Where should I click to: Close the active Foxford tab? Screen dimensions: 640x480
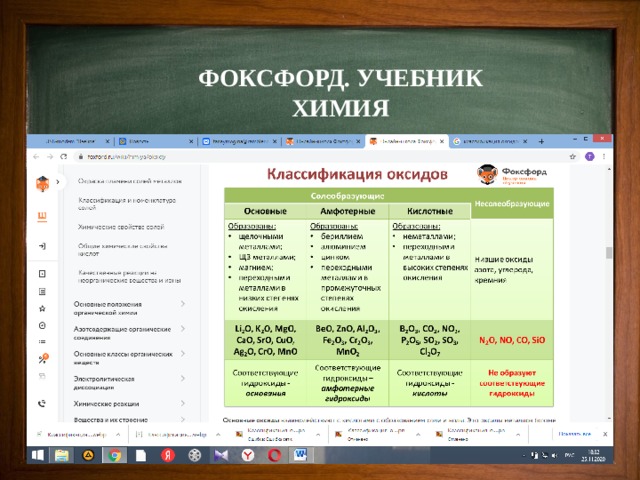click(442, 142)
